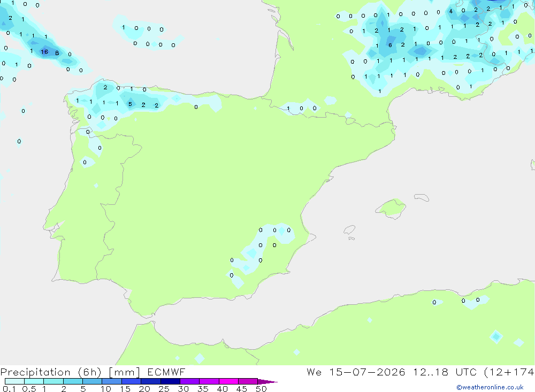Choose the 45–50 mm legend swatch
Image resolution: width=535 pixels, height=392 pixels.
click(248, 381)
